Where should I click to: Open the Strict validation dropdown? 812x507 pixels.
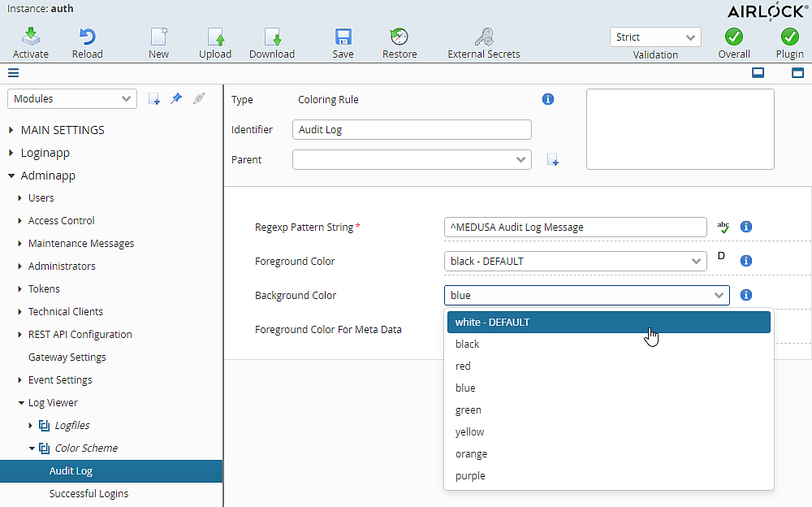point(655,37)
